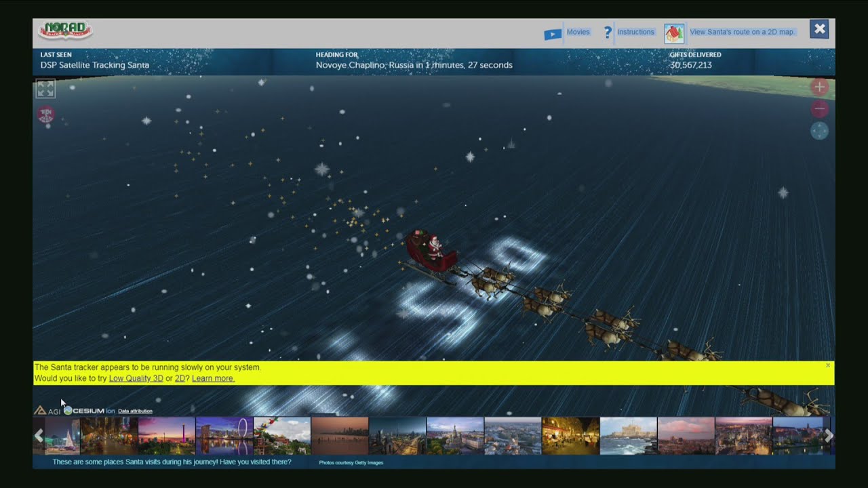Viewport: 868px width, 488px height.
Task: Open the seaside citadel thumbnail
Action: [x=628, y=436]
